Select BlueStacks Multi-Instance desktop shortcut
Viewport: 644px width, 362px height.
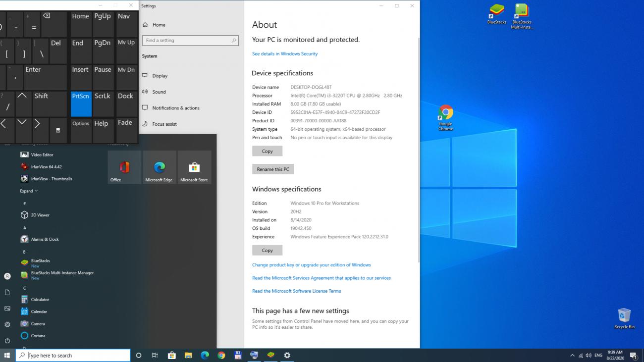point(522,16)
